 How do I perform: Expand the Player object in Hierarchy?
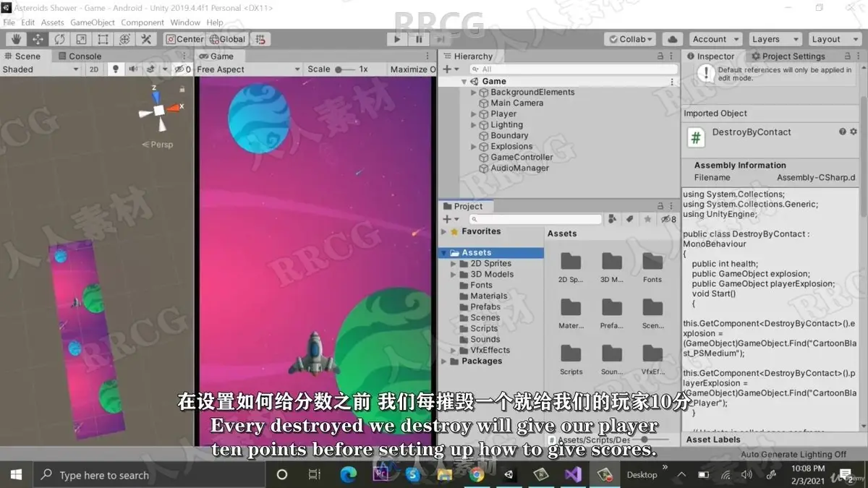(x=474, y=114)
